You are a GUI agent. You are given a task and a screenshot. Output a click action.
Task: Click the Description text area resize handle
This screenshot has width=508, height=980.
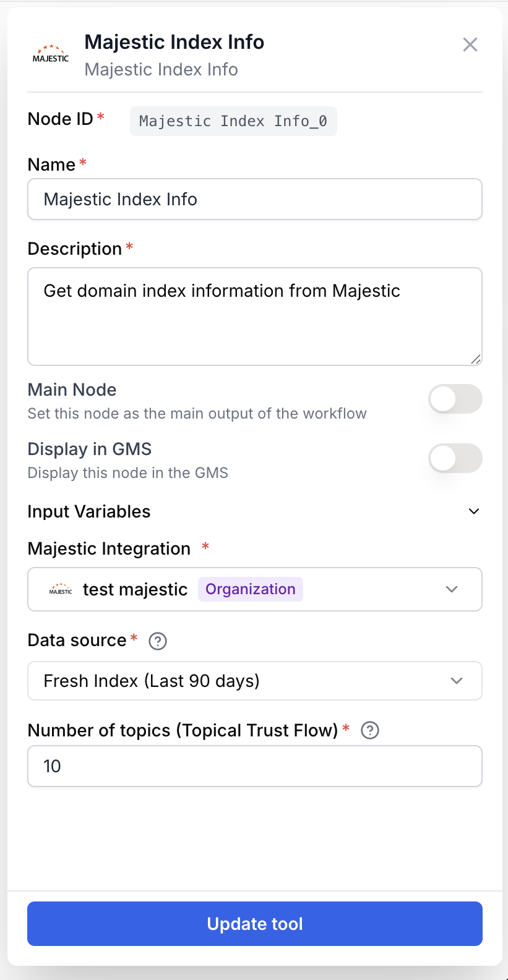pyautogui.click(x=475, y=359)
